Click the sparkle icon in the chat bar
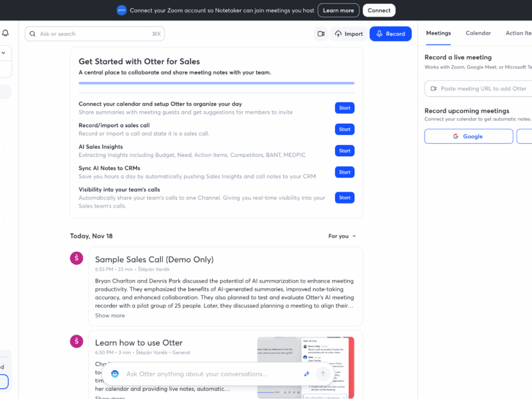This screenshot has width=532, height=399. click(307, 374)
